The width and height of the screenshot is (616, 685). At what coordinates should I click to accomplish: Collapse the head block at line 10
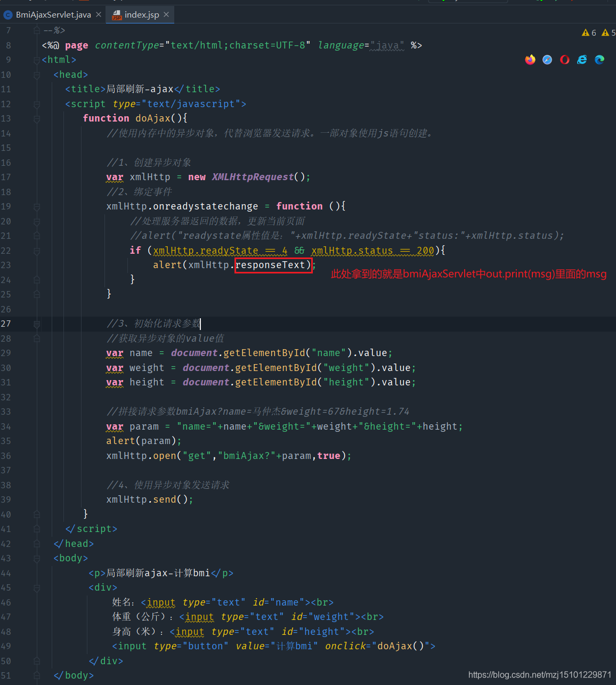tap(37, 75)
